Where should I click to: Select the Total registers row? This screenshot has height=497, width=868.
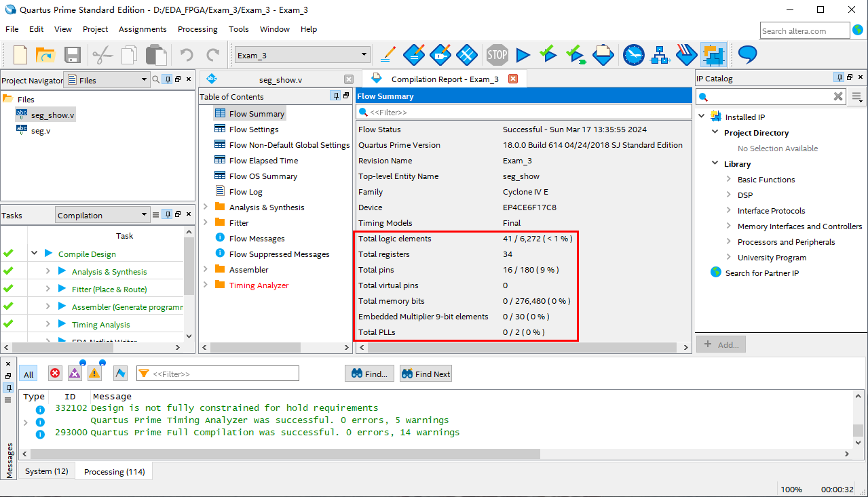coord(523,254)
